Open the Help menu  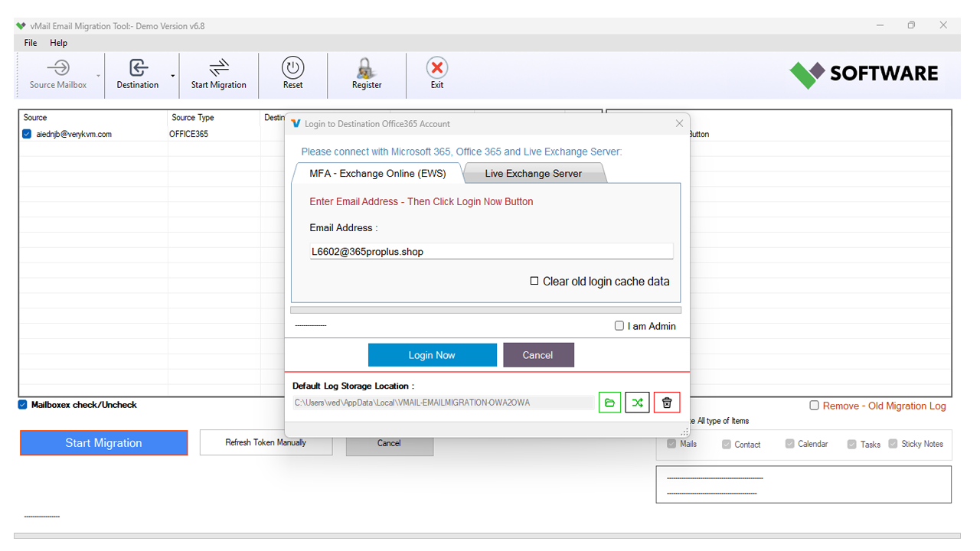pos(59,43)
